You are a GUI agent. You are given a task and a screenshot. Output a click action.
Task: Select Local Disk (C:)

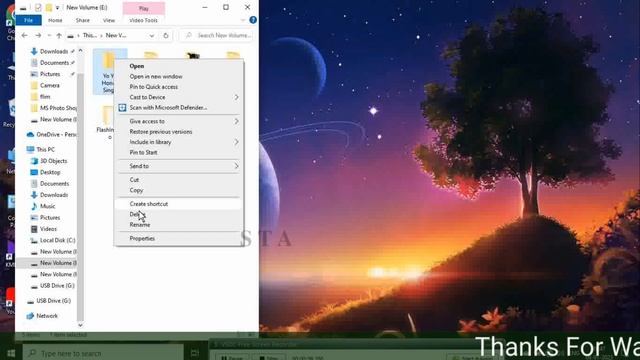57,240
